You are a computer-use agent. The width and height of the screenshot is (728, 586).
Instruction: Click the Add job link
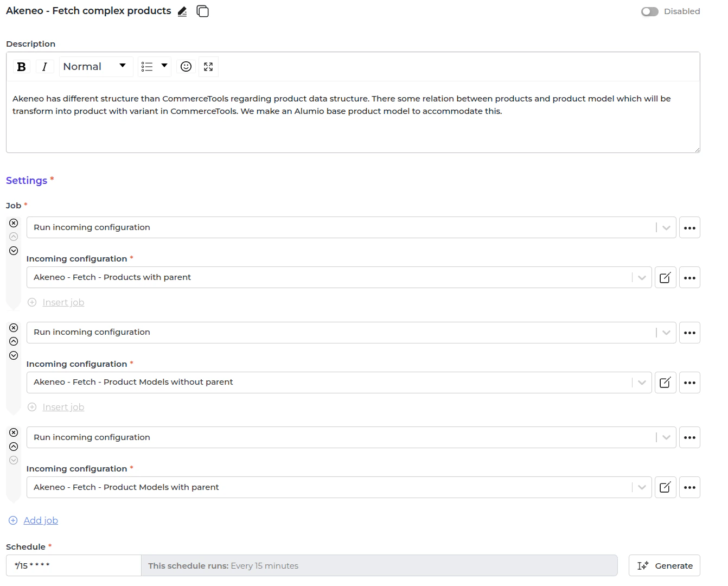coord(41,520)
